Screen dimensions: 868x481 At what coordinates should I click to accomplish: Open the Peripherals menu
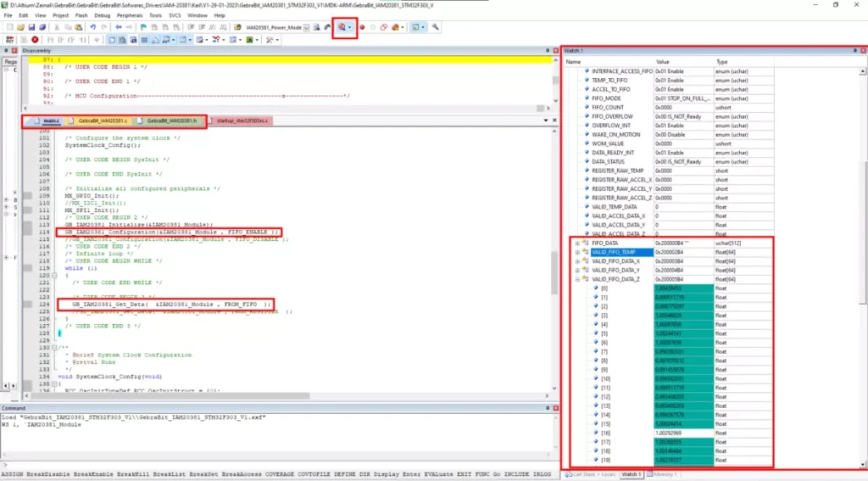click(x=130, y=15)
